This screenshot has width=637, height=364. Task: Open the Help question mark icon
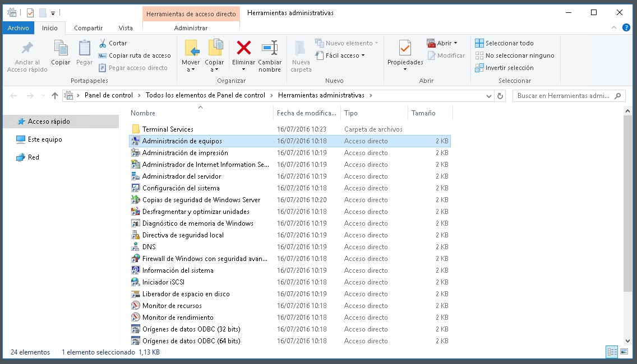[626, 27]
